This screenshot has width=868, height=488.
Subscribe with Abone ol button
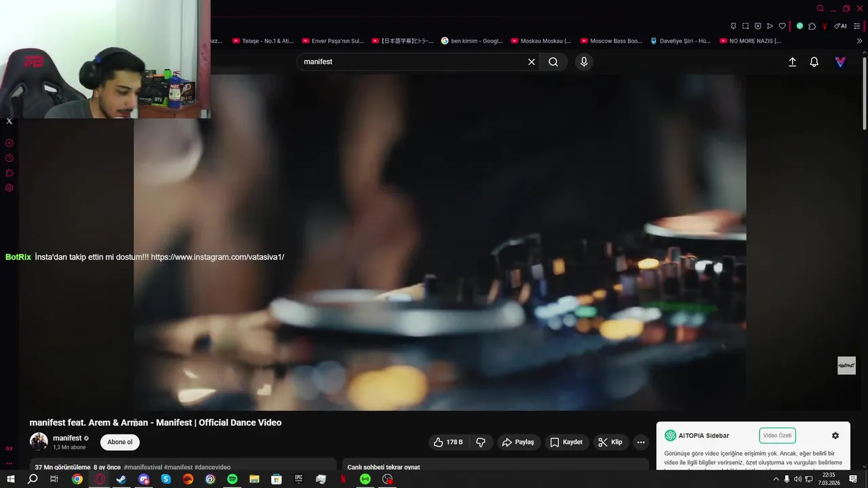click(120, 442)
